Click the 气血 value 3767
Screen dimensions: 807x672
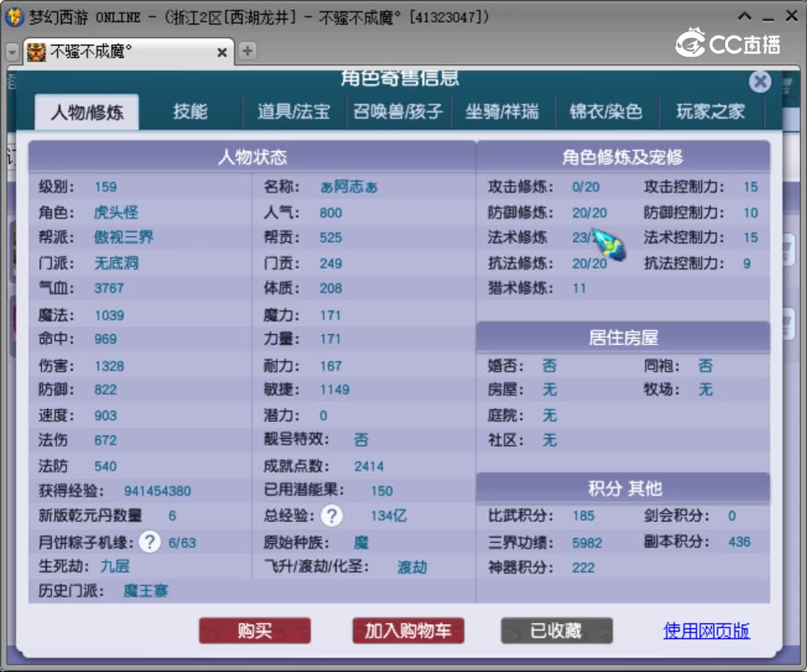(109, 288)
